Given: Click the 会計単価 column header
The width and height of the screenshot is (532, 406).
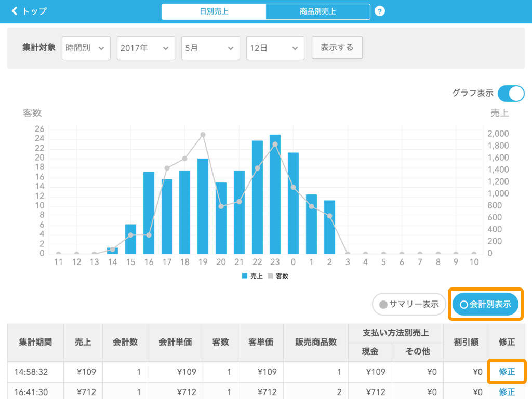Looking at the screenshot, I should click(176, 342).
